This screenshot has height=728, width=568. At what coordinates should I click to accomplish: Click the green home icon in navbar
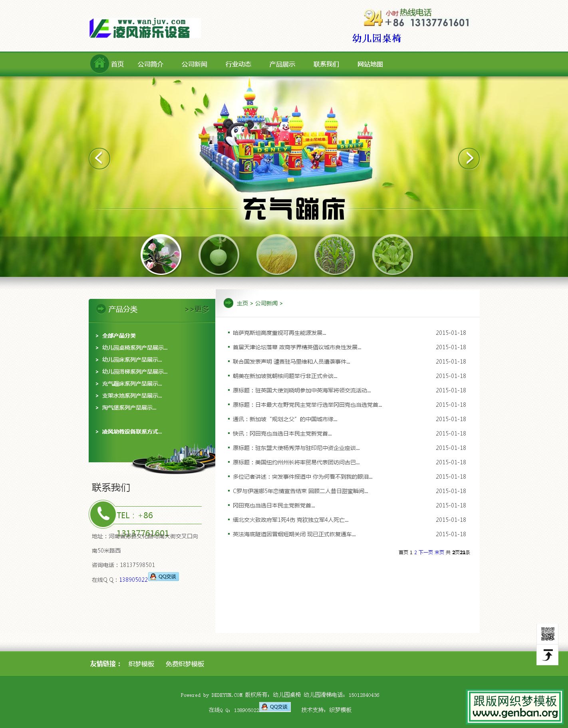(x=99, y=64)
